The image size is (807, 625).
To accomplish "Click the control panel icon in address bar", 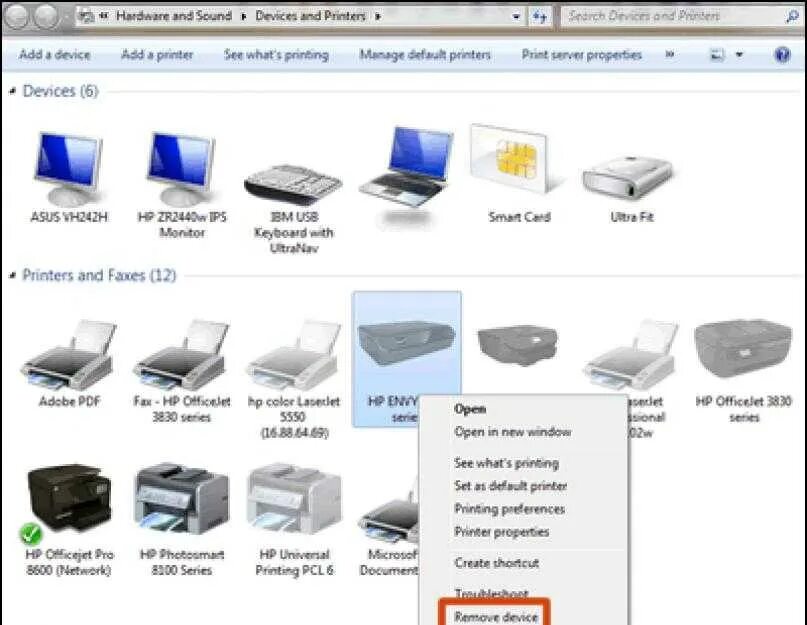I will pos(87,16).
